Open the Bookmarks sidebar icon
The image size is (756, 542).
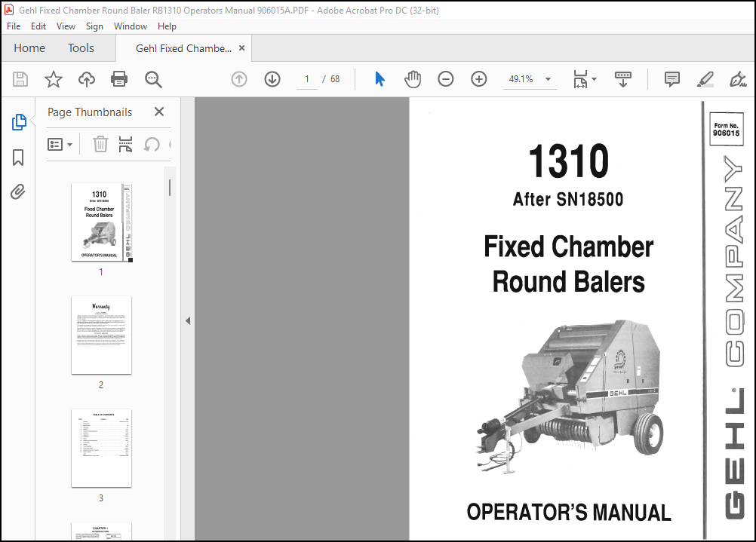tap(18, 158)
